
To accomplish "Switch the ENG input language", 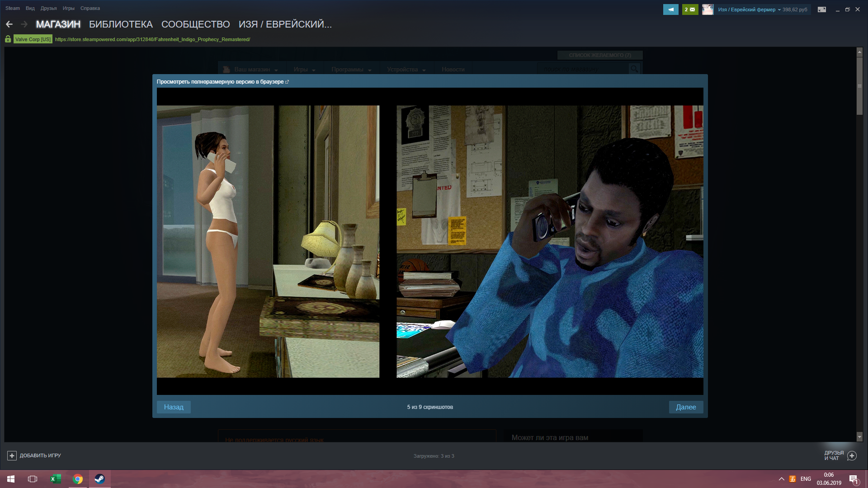I will pos(806,479).
